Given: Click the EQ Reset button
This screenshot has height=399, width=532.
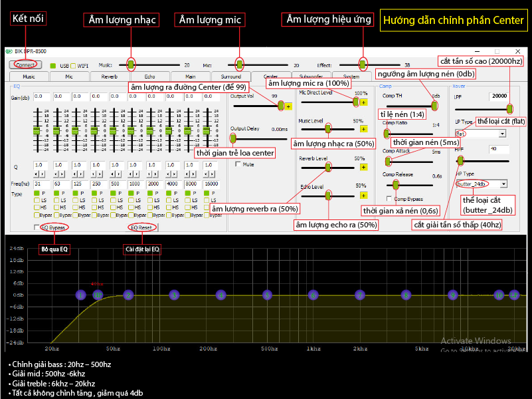Looking at the screenshot, I should pyautogui.click(x=141, y=227).
